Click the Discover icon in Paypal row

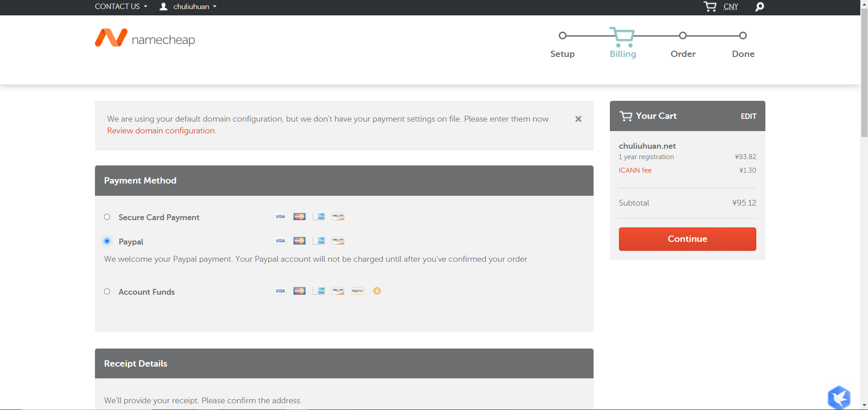tap(338, 240)
